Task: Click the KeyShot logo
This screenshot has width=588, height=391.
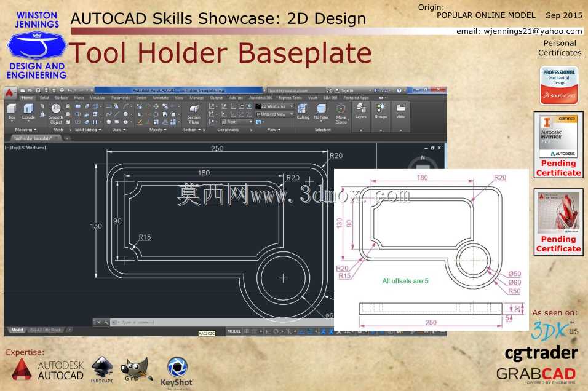Action: pyautogui.click(x=177, y=372)
